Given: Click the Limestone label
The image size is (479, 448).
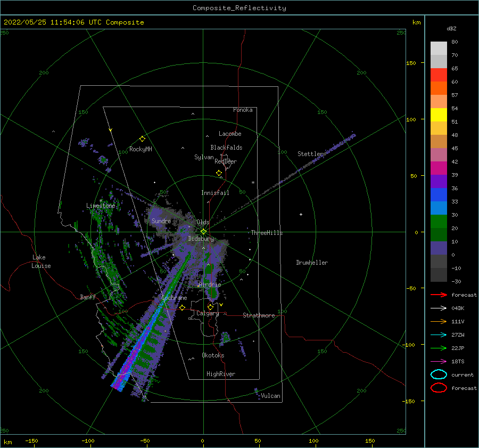Looking at the screenshot, I should pos(101,206).
